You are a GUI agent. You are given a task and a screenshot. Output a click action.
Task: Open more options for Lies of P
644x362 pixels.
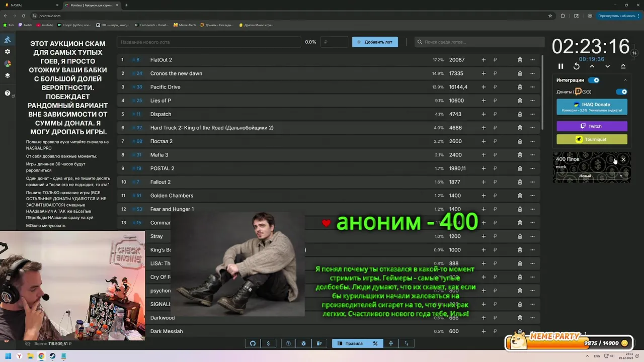click(532, 101)
